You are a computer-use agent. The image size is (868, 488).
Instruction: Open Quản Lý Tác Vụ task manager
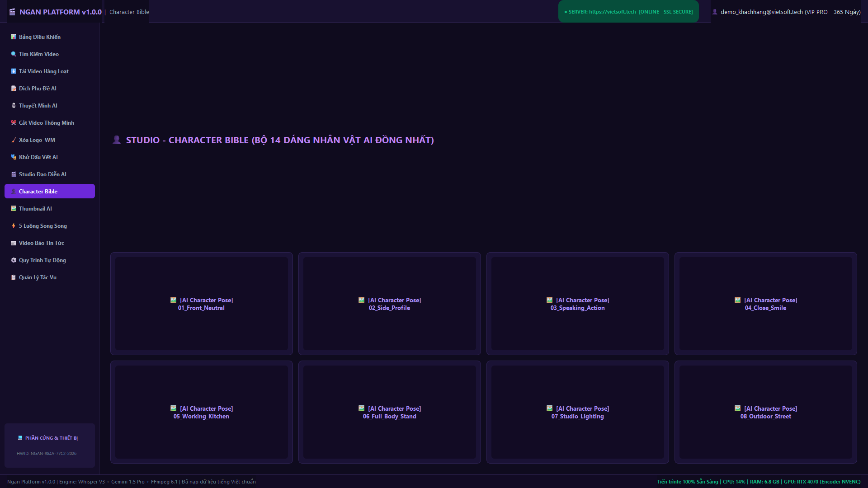coord(50,277)
